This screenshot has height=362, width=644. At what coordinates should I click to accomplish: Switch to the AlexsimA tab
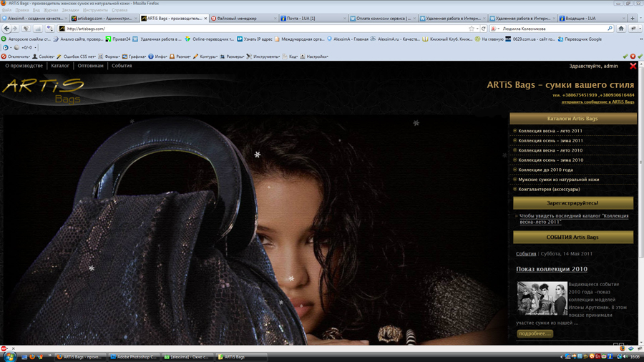[34, 18]
